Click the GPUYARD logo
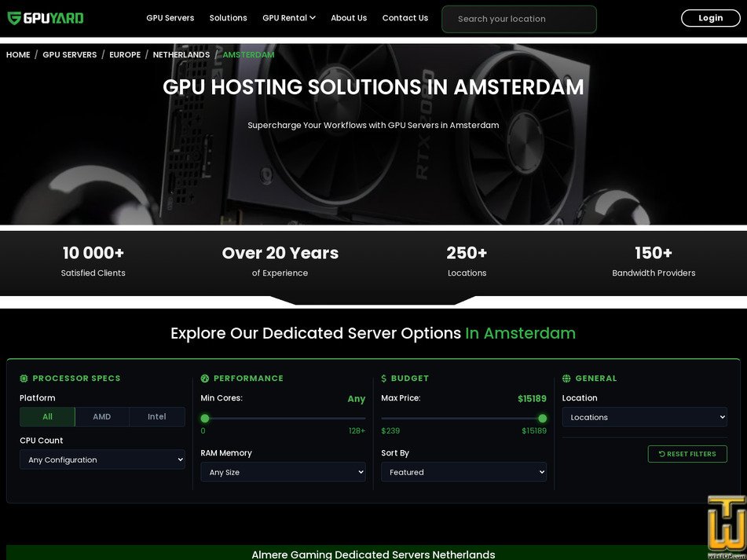747x560 pixels. point(46,18)
